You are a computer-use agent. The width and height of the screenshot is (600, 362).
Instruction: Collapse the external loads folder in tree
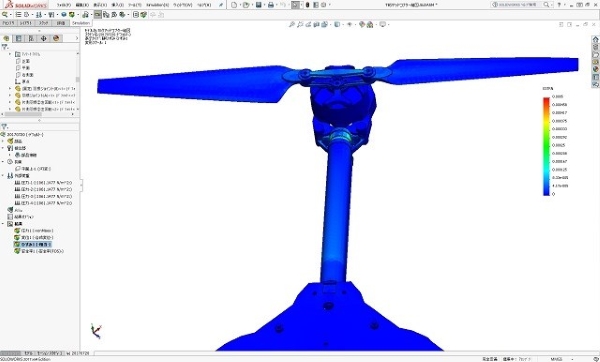[3, 175]
